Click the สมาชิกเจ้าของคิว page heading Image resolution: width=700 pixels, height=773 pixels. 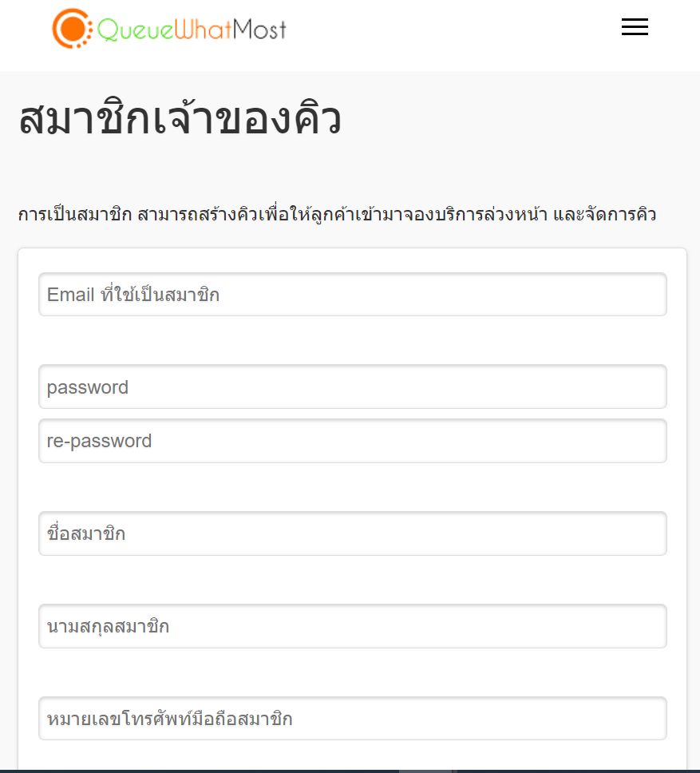click(x=180, y=120)
